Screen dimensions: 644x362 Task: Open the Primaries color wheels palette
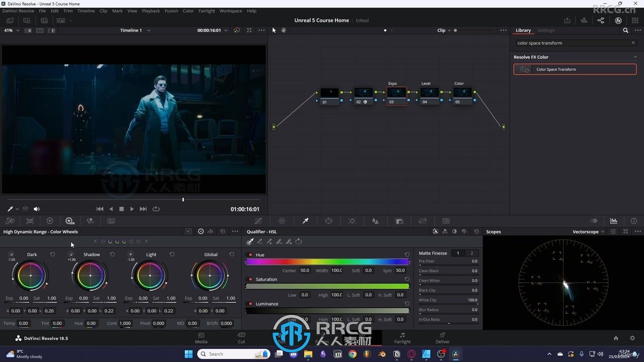coord(49,221)
